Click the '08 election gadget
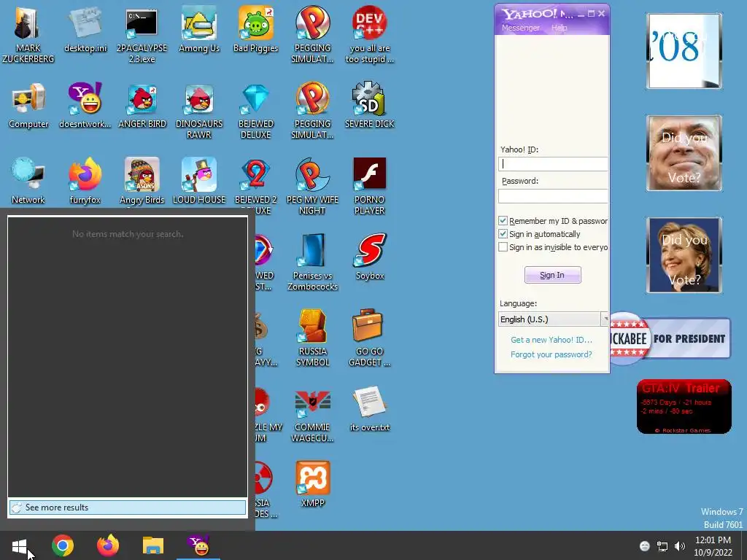This screenshot has height=560, width=747. 684,51
